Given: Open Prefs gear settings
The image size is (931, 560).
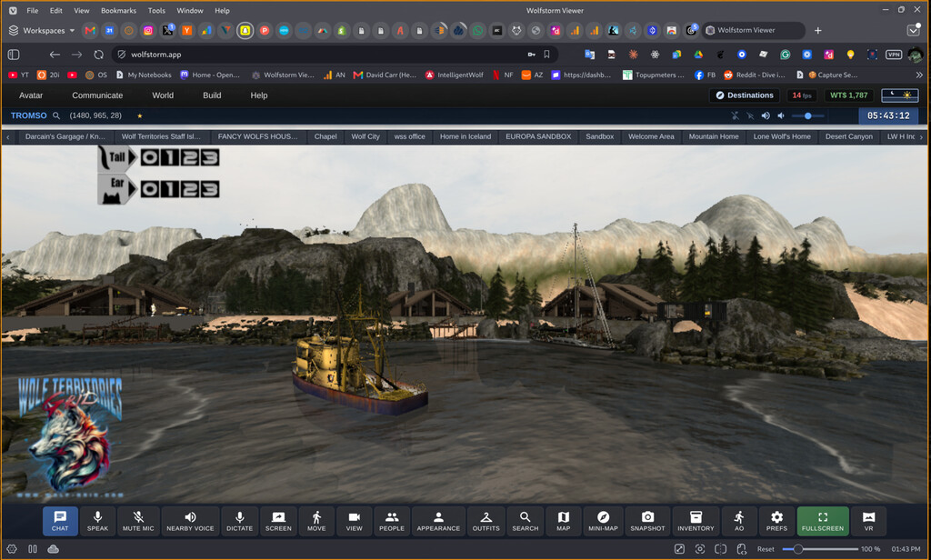Looking at the screenshot, I should coord(776,521).
